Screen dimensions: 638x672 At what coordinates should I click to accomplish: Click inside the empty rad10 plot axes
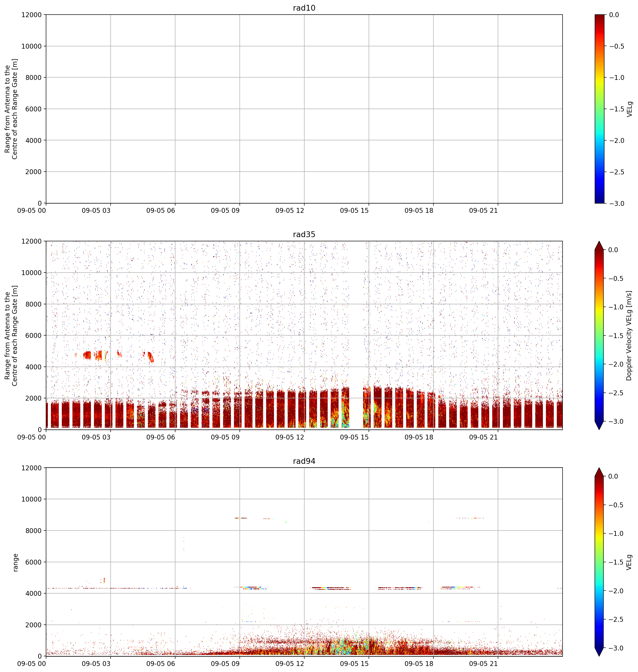coord(304,109)
